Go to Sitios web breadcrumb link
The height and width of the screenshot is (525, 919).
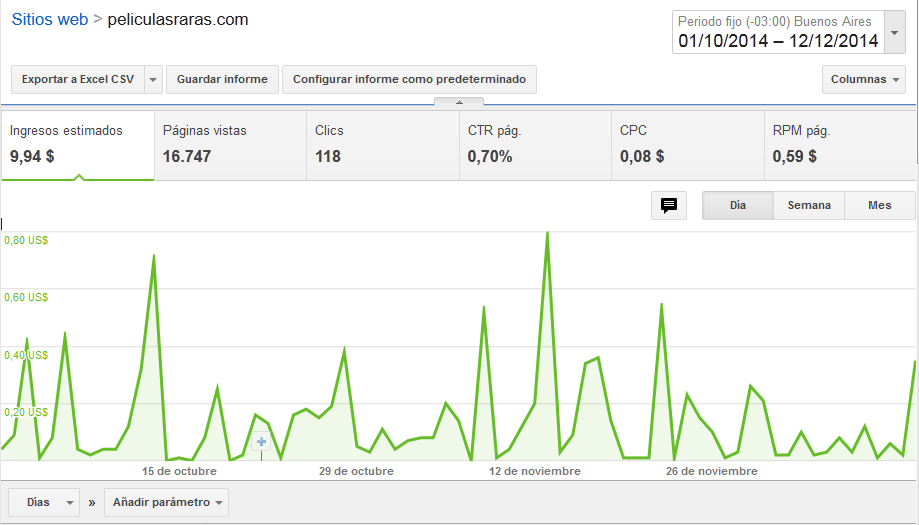coord(50,19)
